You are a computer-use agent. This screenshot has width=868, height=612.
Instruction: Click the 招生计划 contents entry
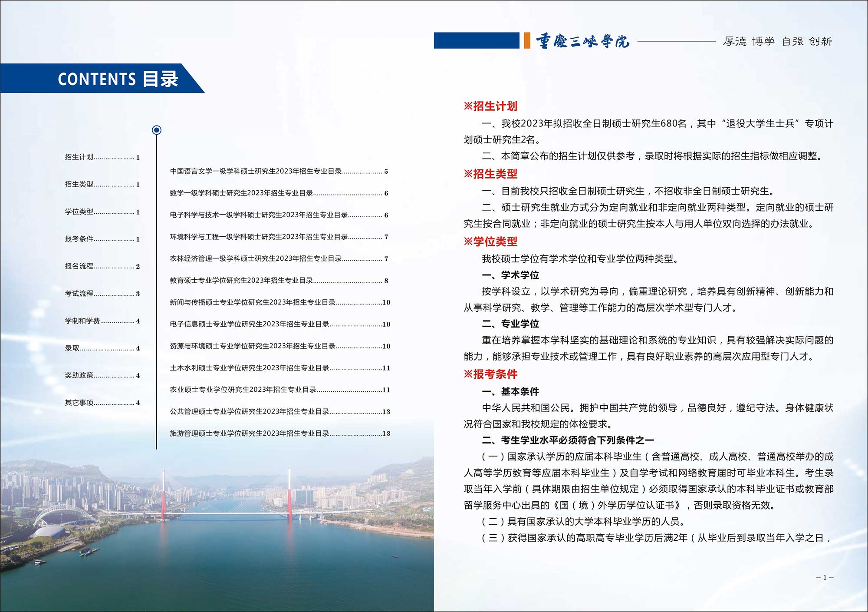tap(102, 157)
